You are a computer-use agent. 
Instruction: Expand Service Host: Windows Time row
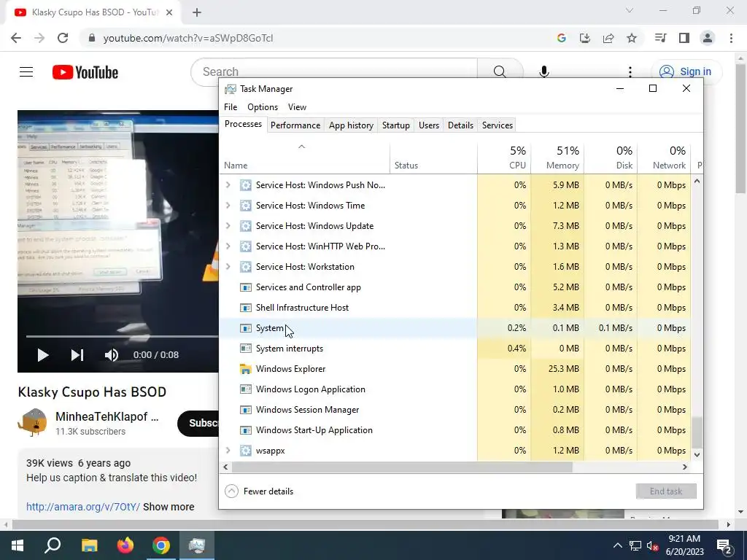click(x=228, y=205)
